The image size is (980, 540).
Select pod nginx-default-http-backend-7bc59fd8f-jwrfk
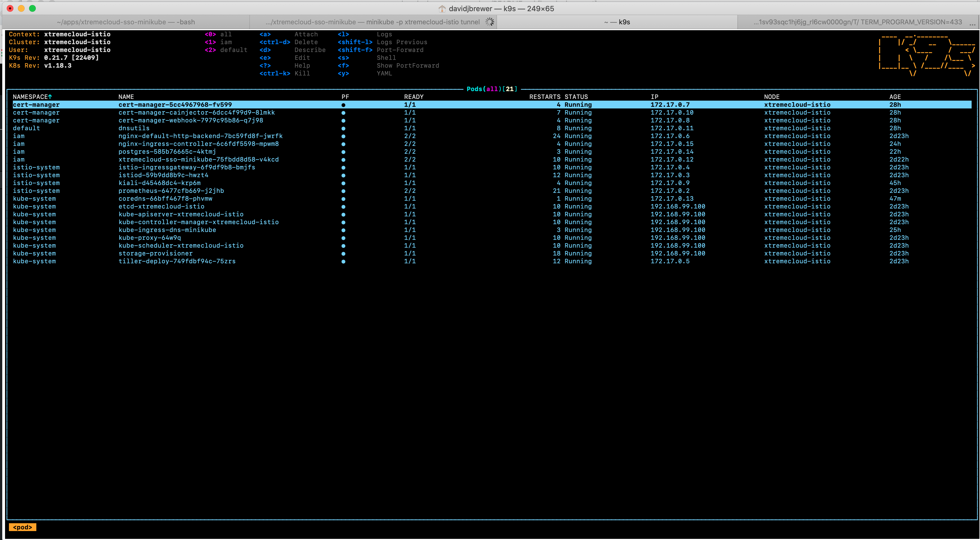[492, 136]
